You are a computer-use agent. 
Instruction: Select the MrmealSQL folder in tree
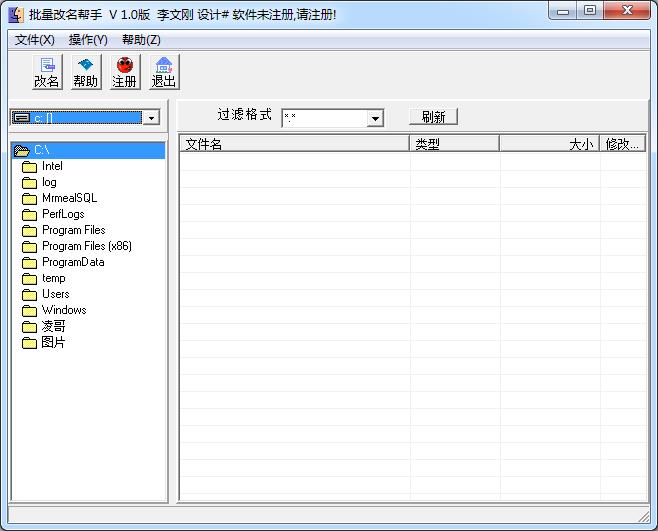[x=69, y=198]
